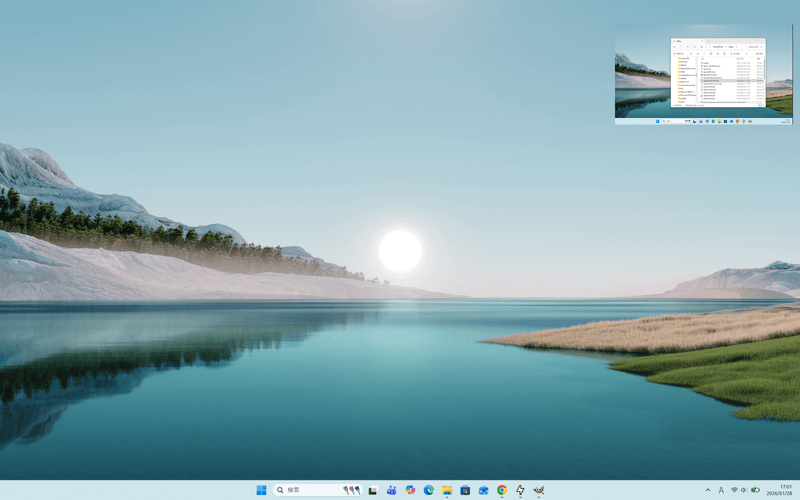Open the Copilot app icon
The width and height of the screenshot is (800, 500).
(x=410, y=490)
